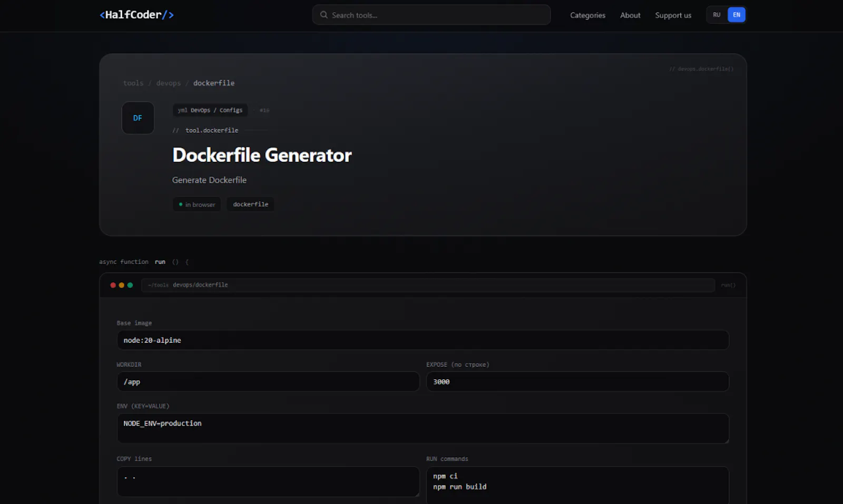Select the devops/dockerfile path bar

(428, 285)
